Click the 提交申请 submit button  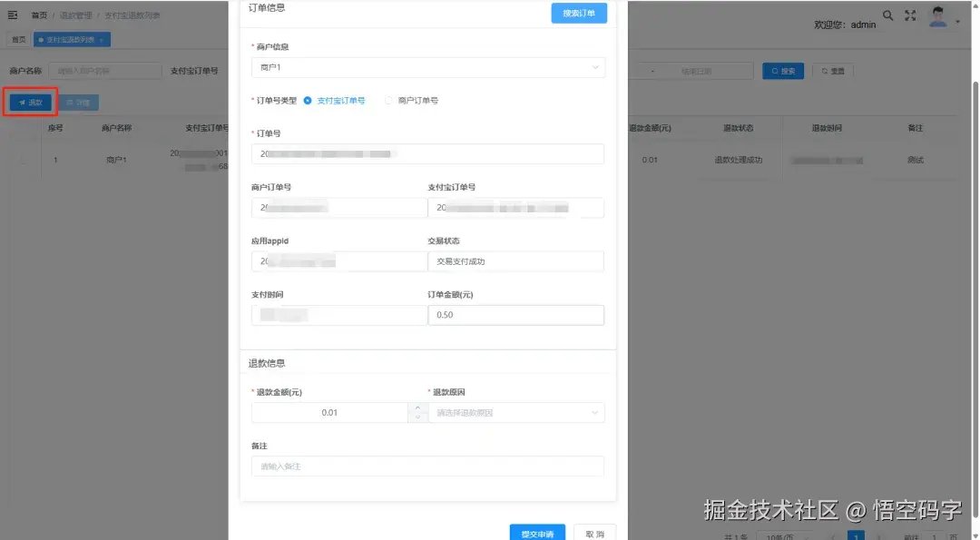pyautogui.click(x=537, y=534)
